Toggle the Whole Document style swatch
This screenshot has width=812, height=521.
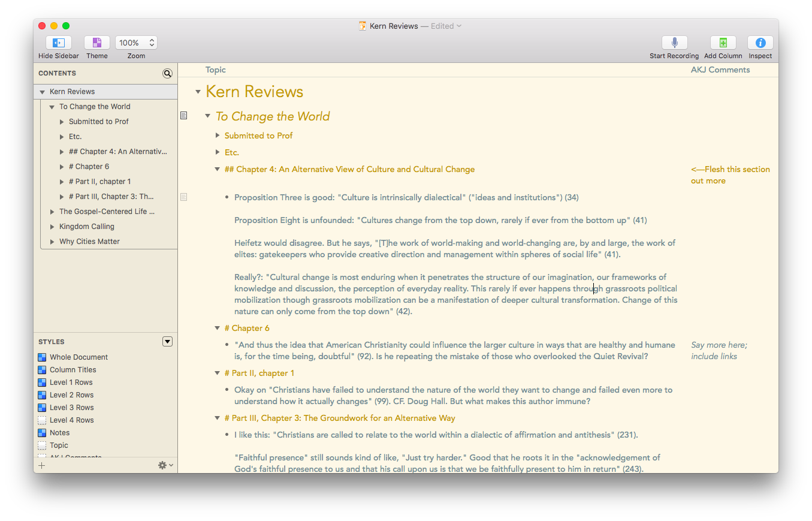(x=42, y=357)
